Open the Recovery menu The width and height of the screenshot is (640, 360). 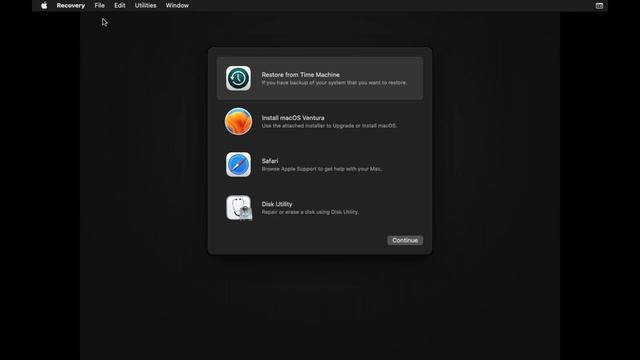coord(71,5)
